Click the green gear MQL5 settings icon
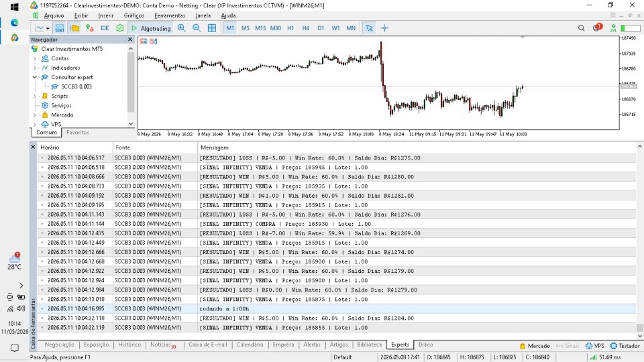Screen dimensions: 644x362 point(119,28)
